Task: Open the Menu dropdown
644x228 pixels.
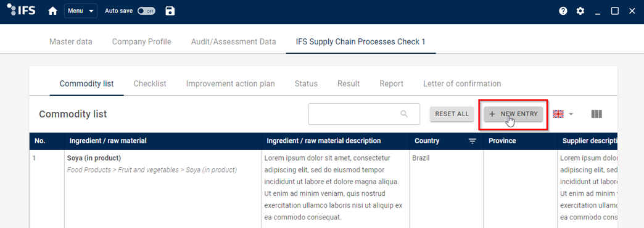Action: (81, 11)
